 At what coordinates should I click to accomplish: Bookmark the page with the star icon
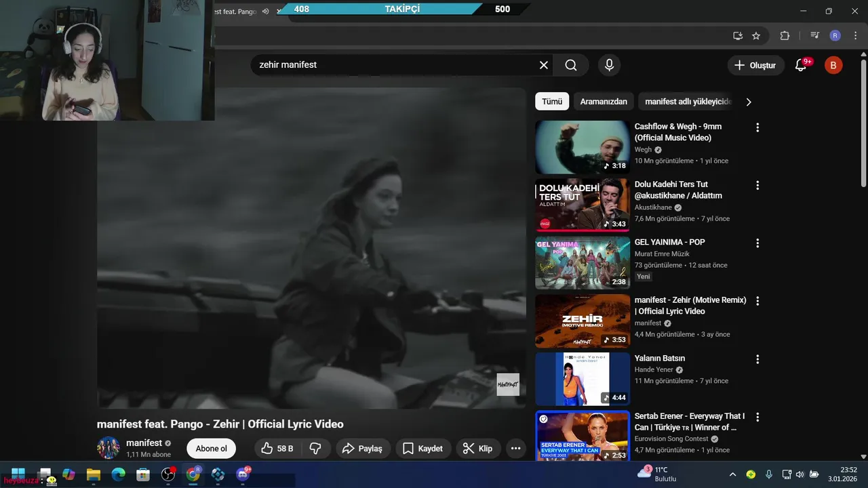756,36
